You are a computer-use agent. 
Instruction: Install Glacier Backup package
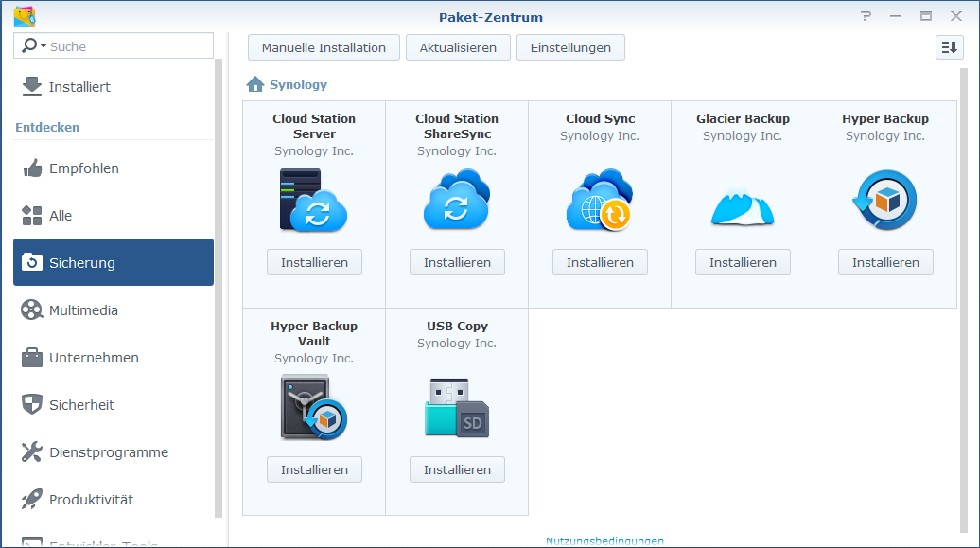(x=743, y=262)
